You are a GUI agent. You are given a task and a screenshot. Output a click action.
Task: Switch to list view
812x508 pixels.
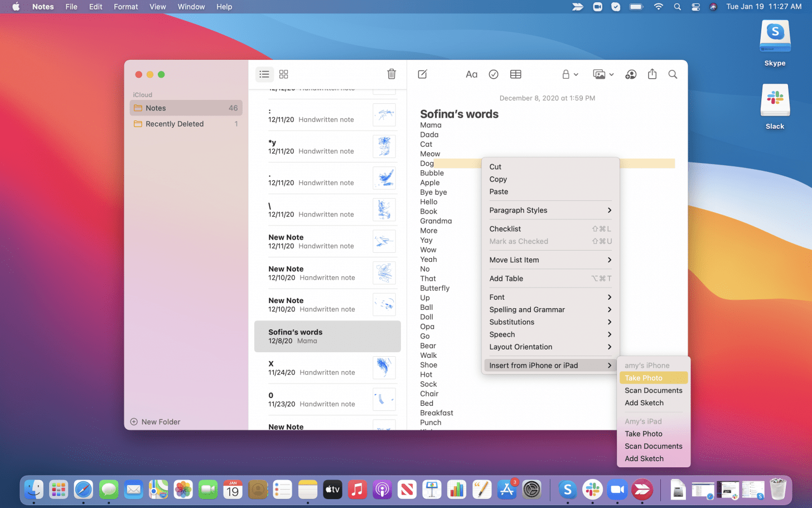pos(264,74)
